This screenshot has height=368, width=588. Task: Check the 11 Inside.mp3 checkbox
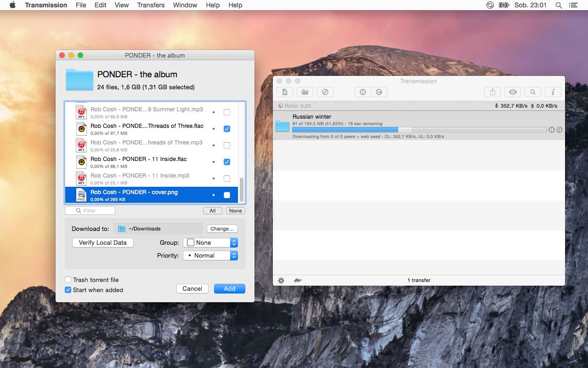(x=227, y=178)
